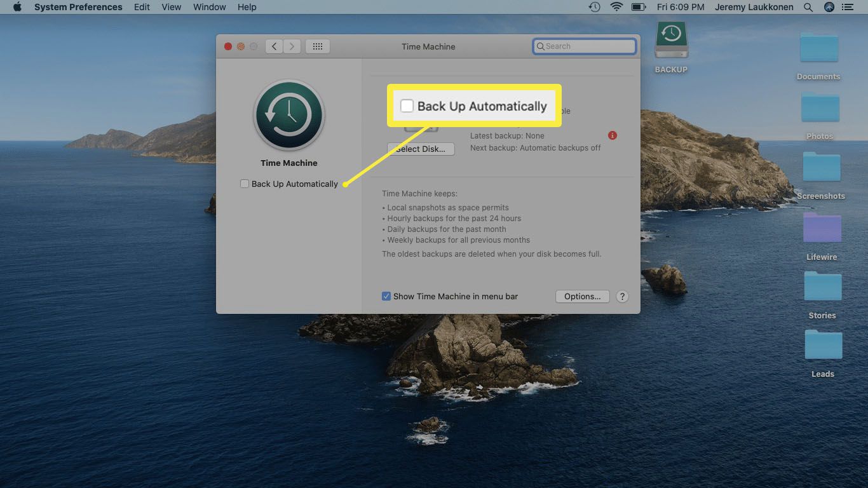Select the Documents folder on desktop

(819, 55)
